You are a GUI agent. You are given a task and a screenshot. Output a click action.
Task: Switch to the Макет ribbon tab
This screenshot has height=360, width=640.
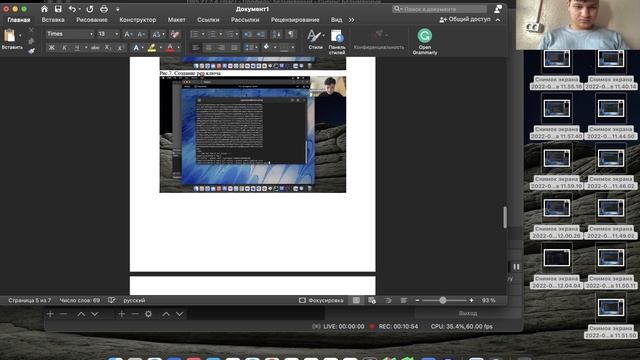click(x=176, y=20)
